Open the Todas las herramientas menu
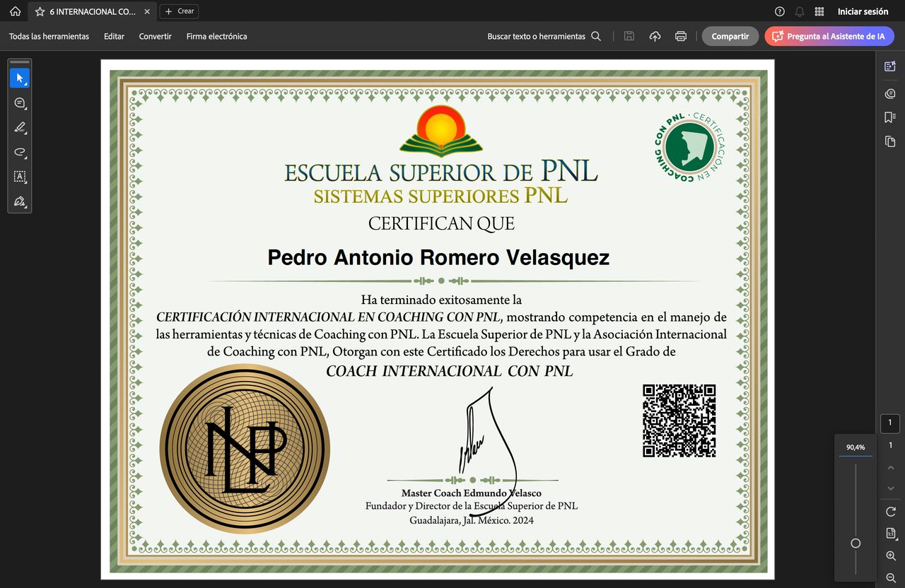 click(x=49, y=36)
